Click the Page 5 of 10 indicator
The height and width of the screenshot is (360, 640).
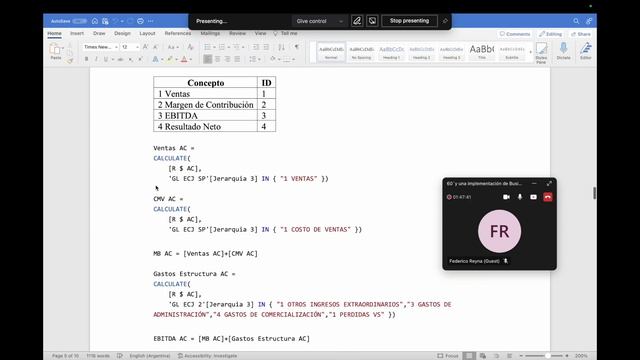[x=65, y=356]
